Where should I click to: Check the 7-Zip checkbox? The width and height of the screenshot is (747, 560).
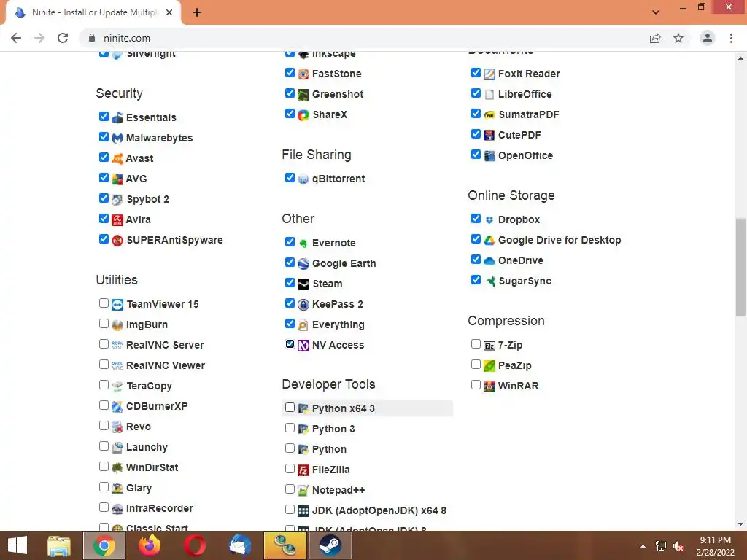[476, 344]
